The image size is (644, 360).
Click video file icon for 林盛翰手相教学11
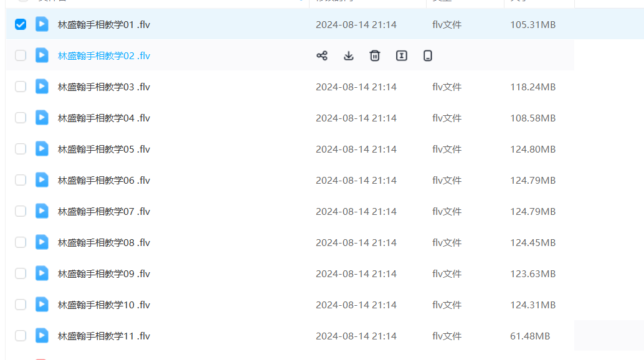[42, 336]
